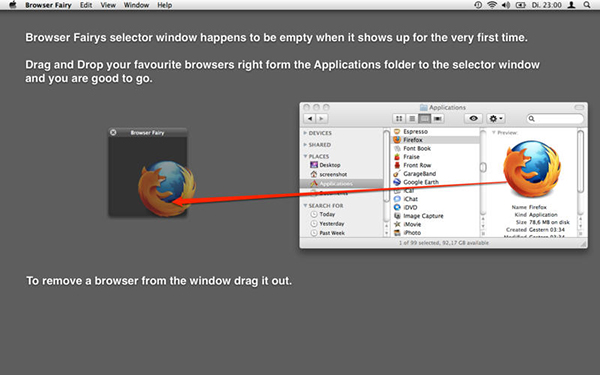Image resolution: width=600 pixels, height=375 pixels.
Task: Click the Spotlight magnifier in menu bar
Action: (587, 5)
